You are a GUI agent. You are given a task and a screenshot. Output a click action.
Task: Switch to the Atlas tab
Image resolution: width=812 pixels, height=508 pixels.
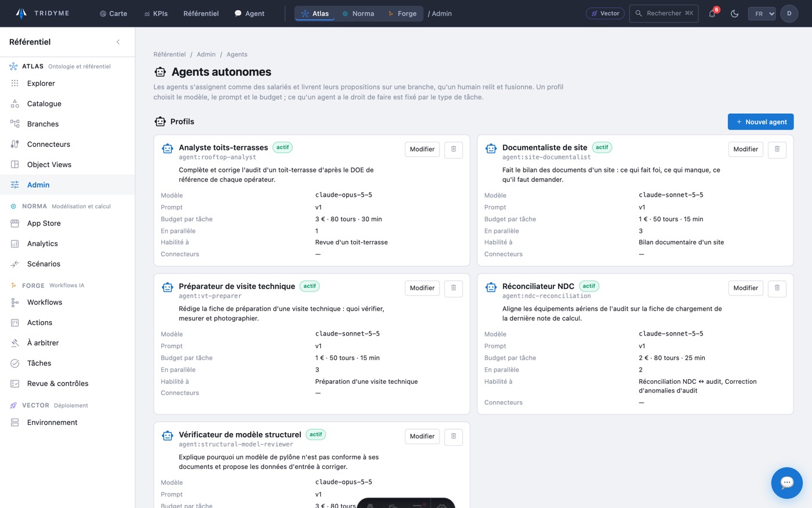coord(315,13)
